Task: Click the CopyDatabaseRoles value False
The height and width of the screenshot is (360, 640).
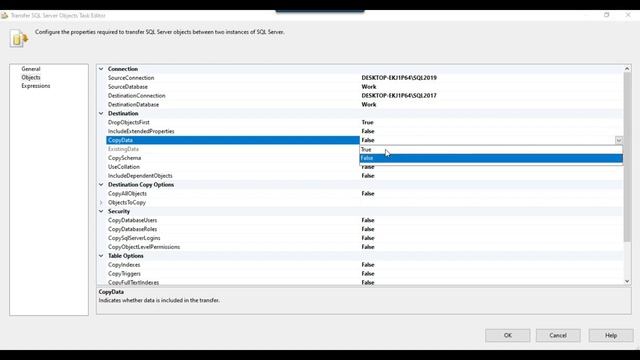Action: pyautogui.click(x=368, y=229)
